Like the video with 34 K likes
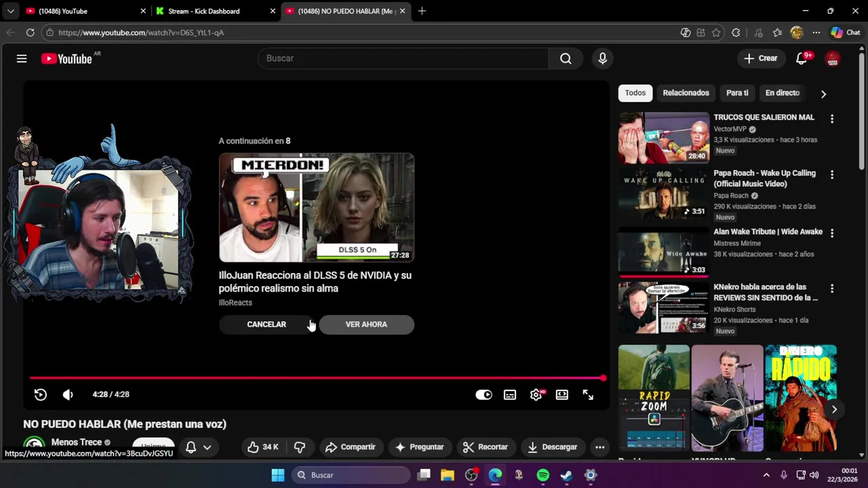This screenshot has height=488, width=868. click(x=263, y=447)
